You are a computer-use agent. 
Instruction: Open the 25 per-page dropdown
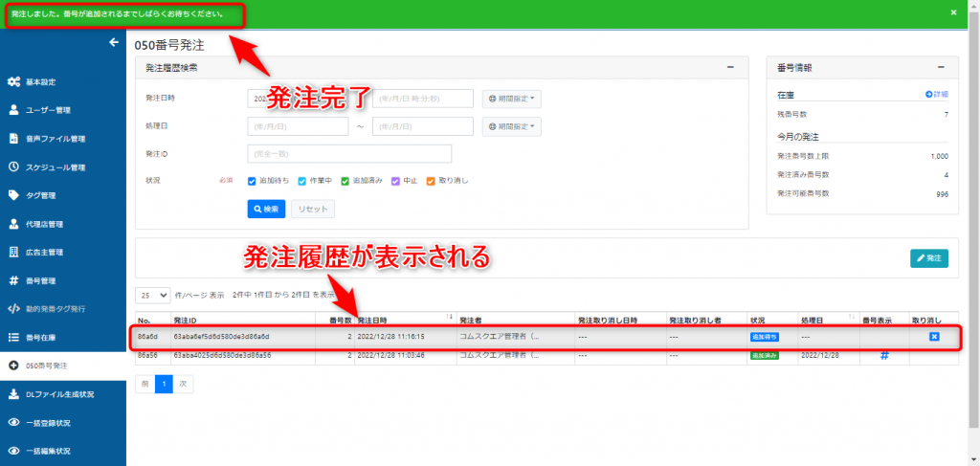pos(153,294)
